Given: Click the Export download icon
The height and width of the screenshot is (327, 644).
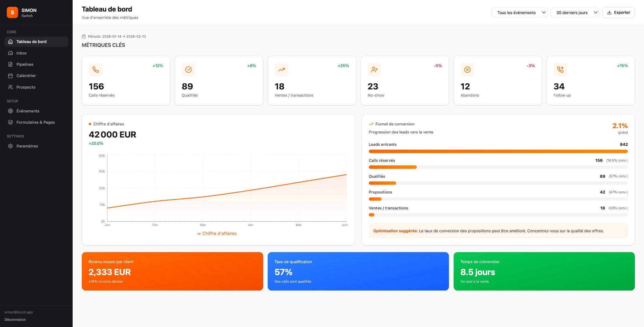Looking at the screenshot, I should 609,12.
